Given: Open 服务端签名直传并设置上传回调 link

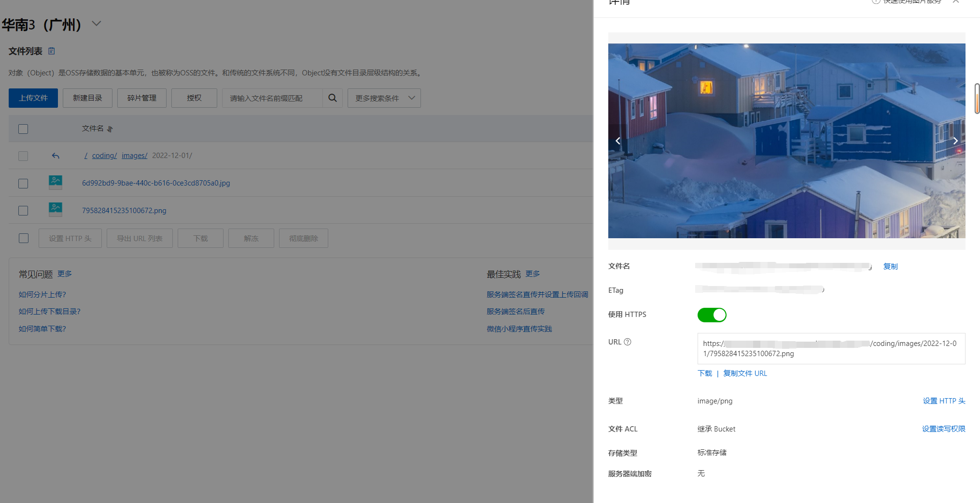Looking at the screenshot, I should [537, 295].
